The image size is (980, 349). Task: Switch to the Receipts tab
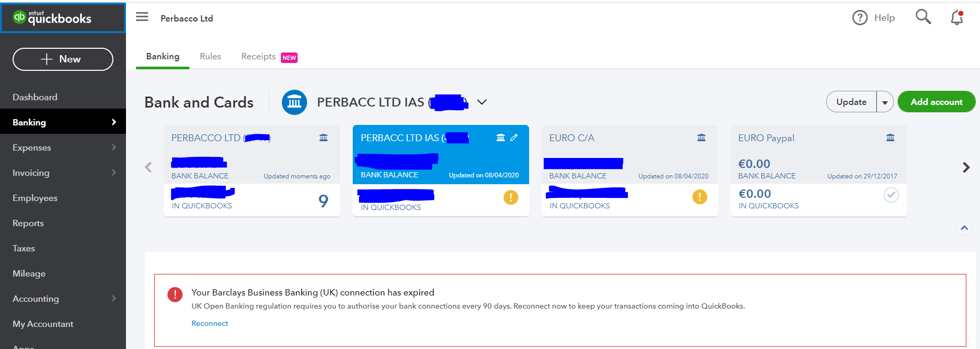pos(258,57)
